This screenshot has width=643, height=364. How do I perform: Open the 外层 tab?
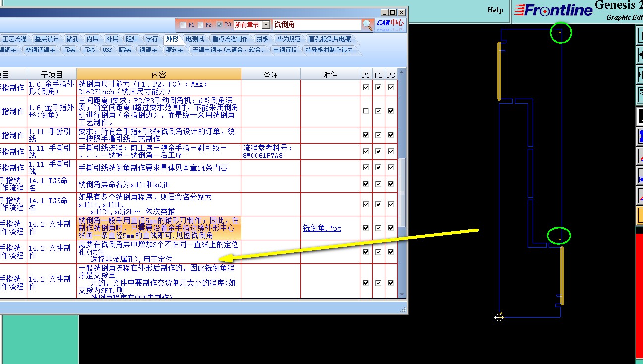tap(112, 39)
